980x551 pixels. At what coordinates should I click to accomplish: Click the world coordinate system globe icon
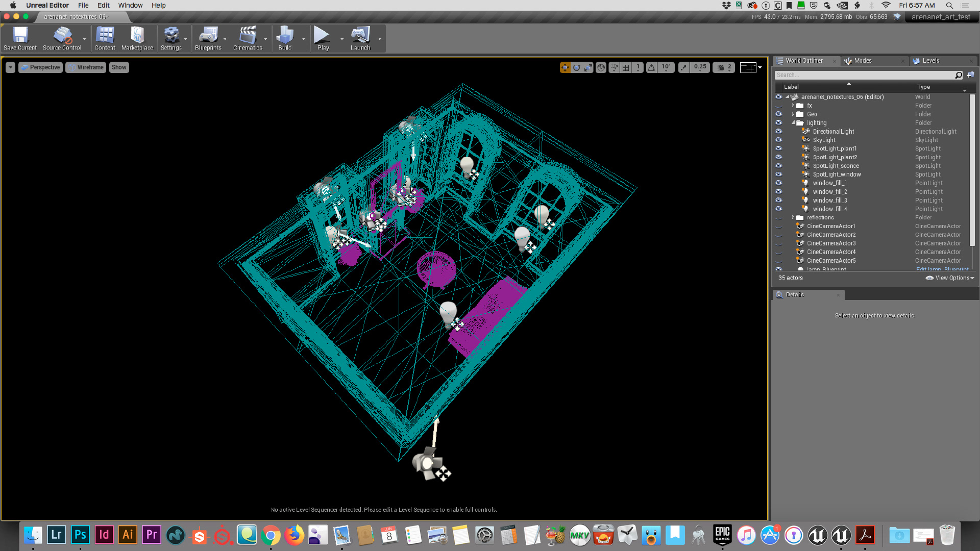click(601, 67)
